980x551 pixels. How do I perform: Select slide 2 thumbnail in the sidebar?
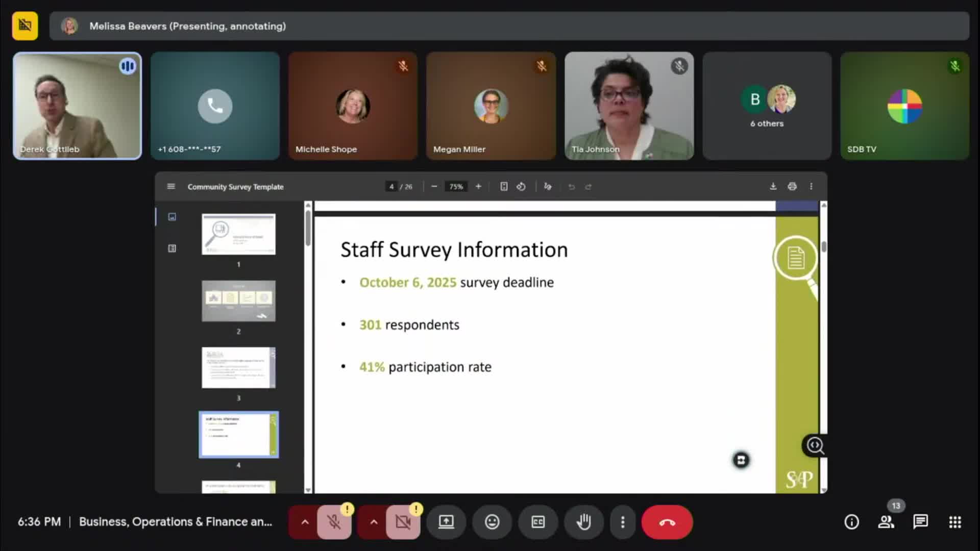(238, 301)
